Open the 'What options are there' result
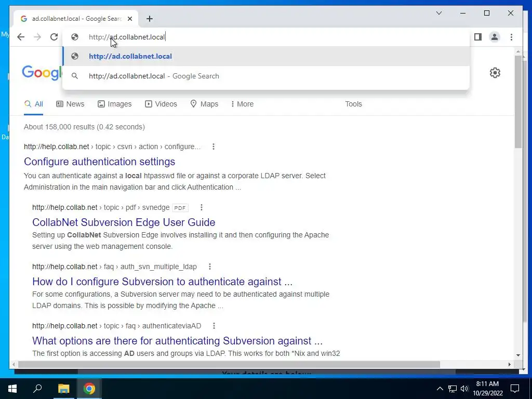 pyautogui.click(x=178, y=341)
